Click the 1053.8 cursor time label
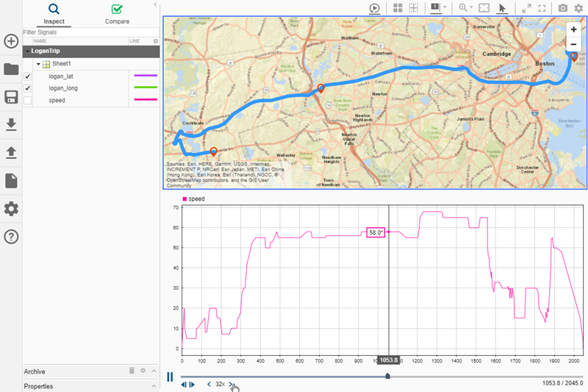This screenshot has width=588, height=392. [x=389, y=360]
